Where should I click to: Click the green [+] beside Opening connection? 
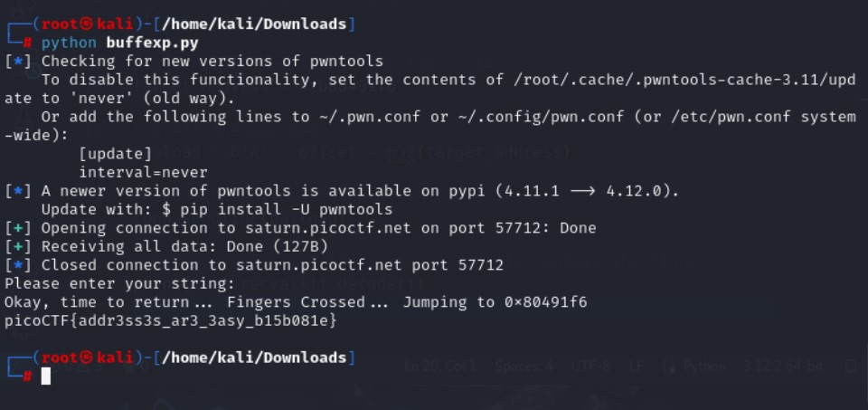pyautogui.click(x=18, y=228)
